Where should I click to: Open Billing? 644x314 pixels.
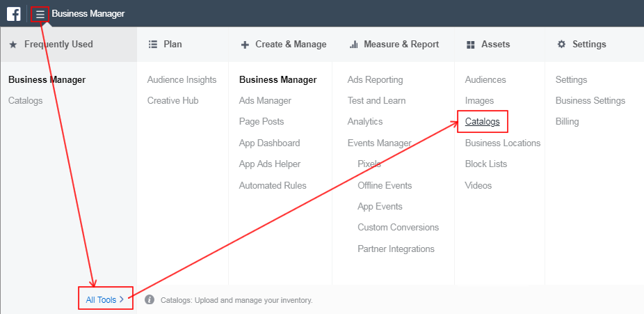pyautogui.click(x=567, y=122)
